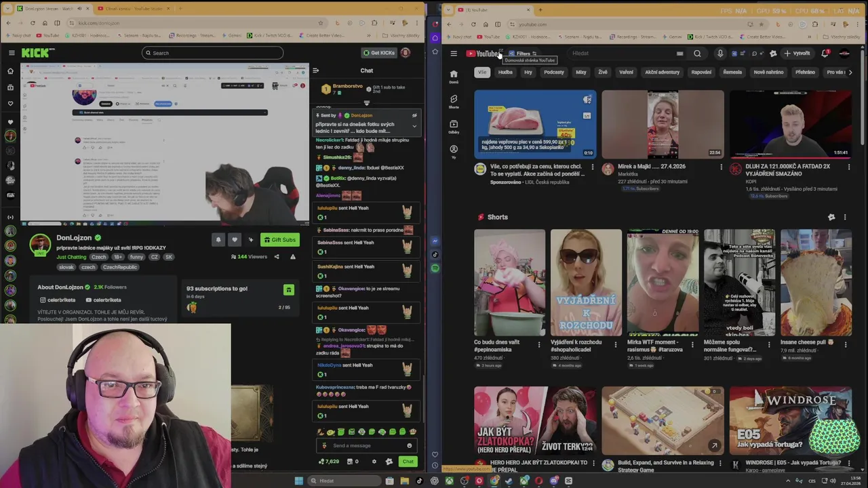Screen dimensions: 868x488
Task: Open YouTube guide hamburger menu
Action: 454,54
